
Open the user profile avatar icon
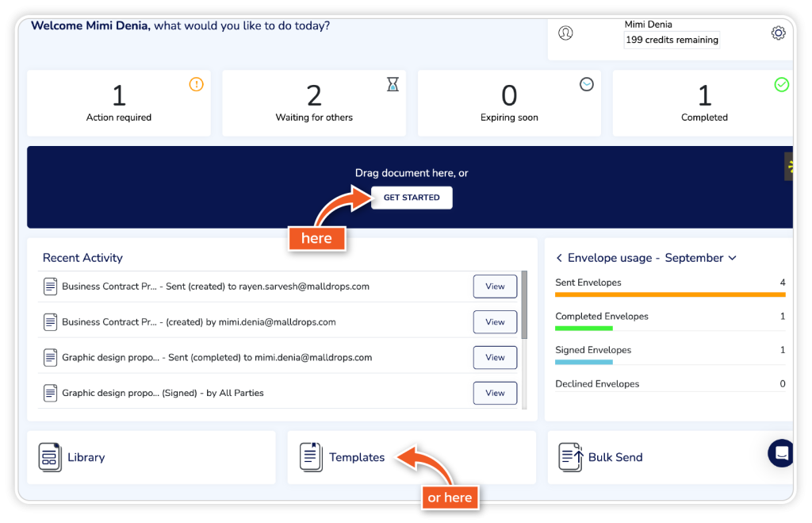[565, 33]
